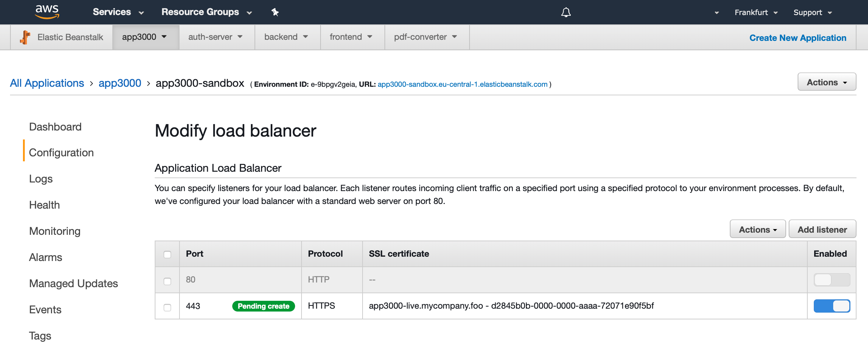Open the Frankfurt region selector
The width and height of the screenshot is (868, 342).
pyautogui.click(x=756, y=13)
